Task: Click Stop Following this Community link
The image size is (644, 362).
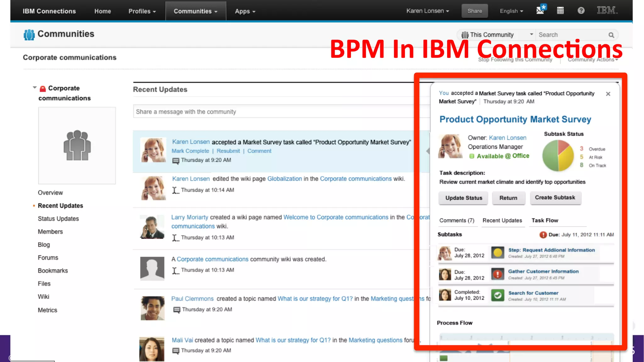Action: 515,60
